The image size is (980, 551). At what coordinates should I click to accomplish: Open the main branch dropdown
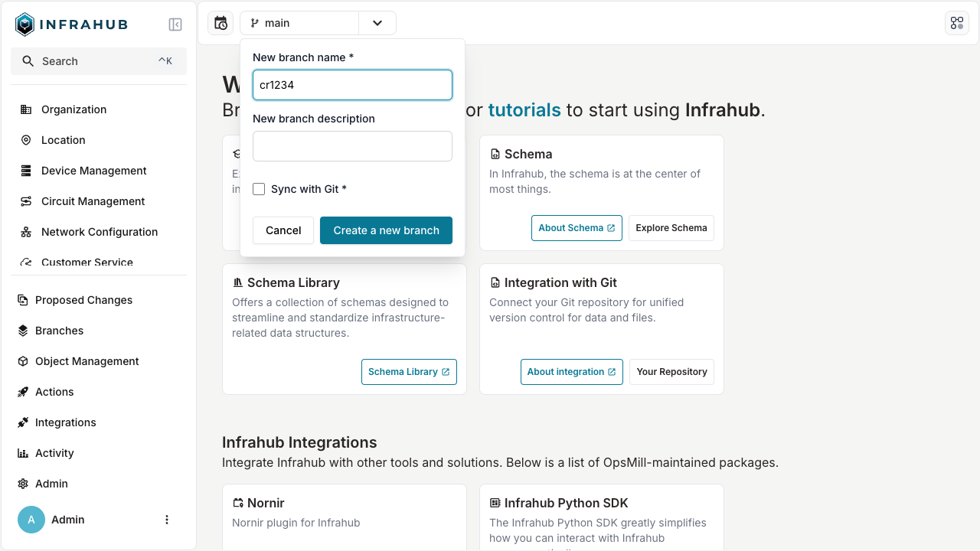[299, 23]
